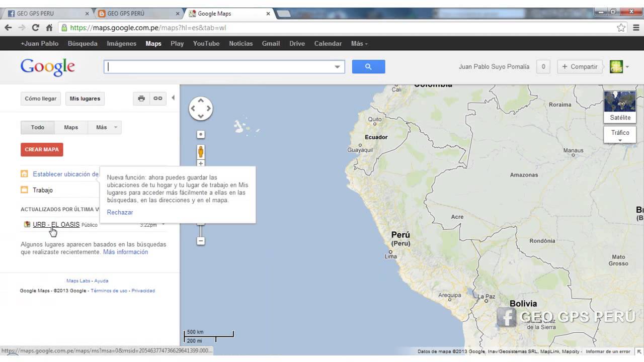Zoom out with the minus button
This screenshot has height=362, width=644.
point(201,241)
